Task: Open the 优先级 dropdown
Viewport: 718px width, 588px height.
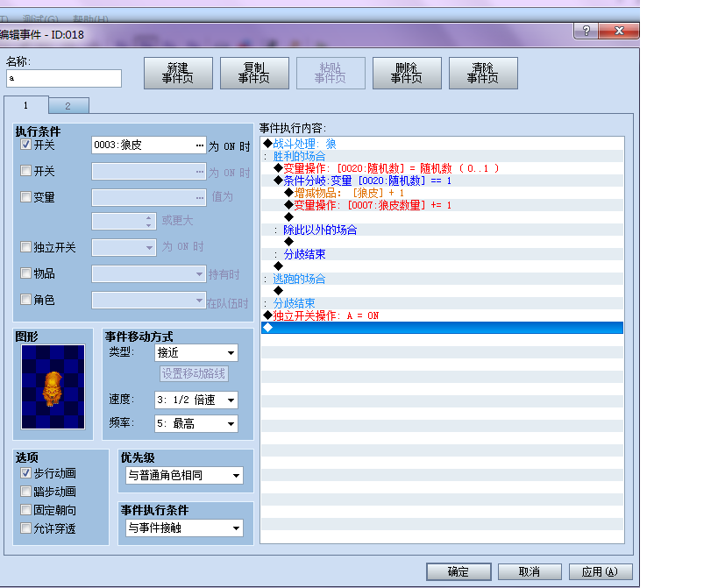Action: 184,476
